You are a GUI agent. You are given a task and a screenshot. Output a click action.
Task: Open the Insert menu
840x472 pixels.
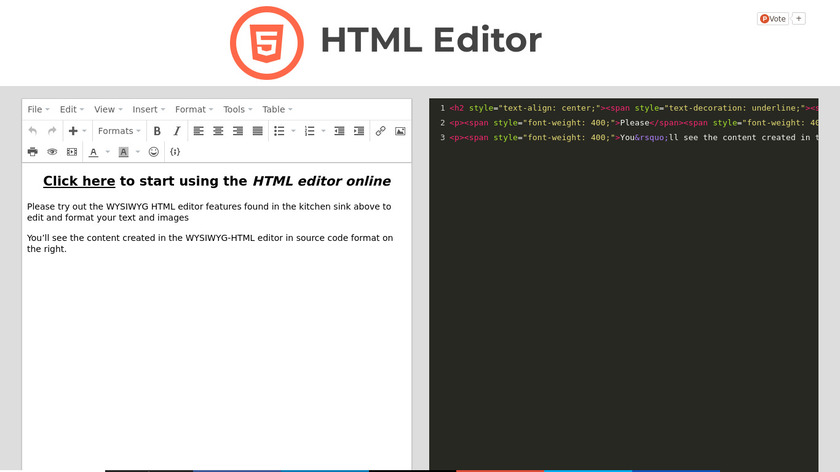[x=148, y=109]
